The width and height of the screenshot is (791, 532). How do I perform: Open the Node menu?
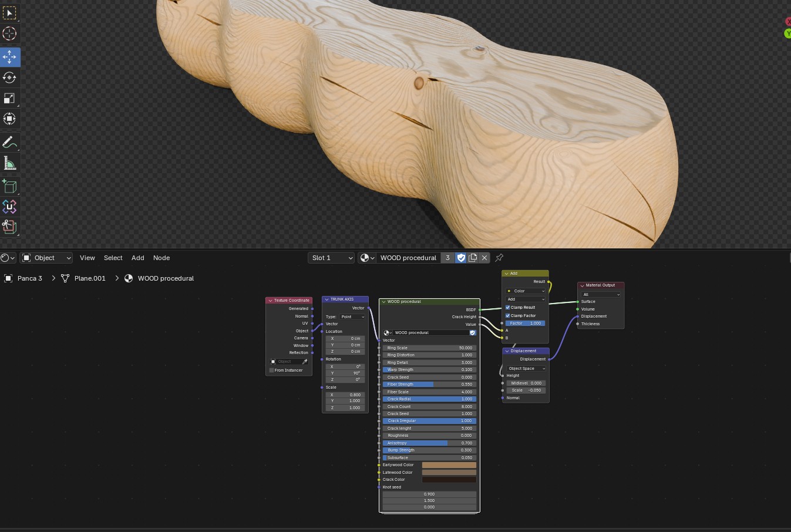click(161, 258)
